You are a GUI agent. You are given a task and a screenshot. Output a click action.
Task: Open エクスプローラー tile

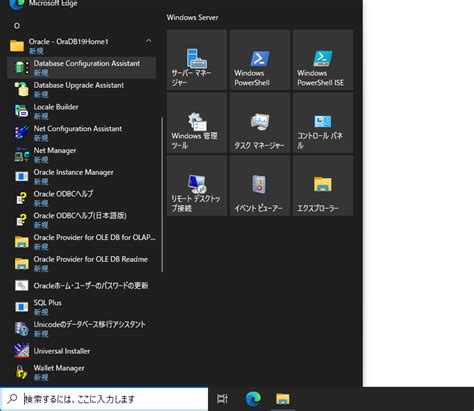tap(323, 186)
